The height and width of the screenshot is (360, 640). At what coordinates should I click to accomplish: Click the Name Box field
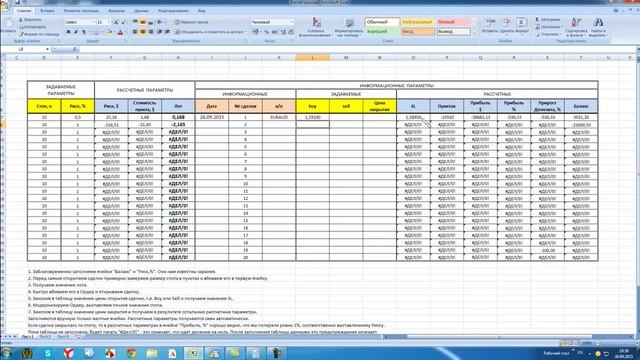click(24, 49)
